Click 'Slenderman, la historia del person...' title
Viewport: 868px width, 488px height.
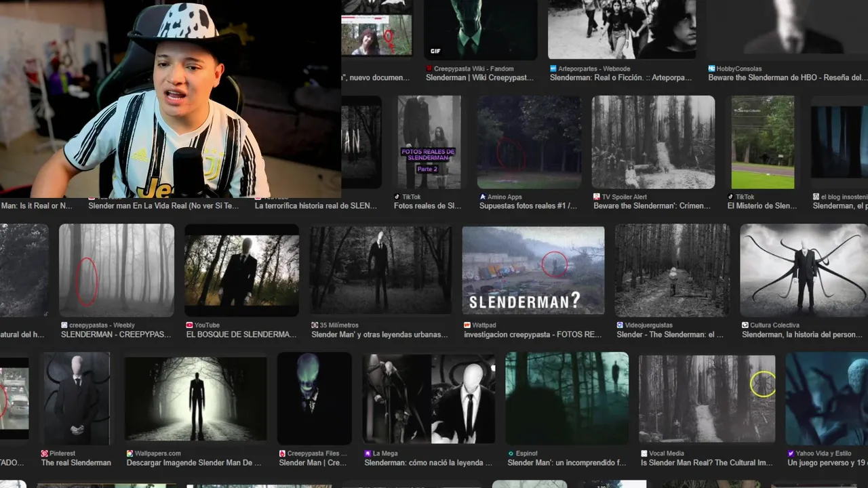[804, 335]
